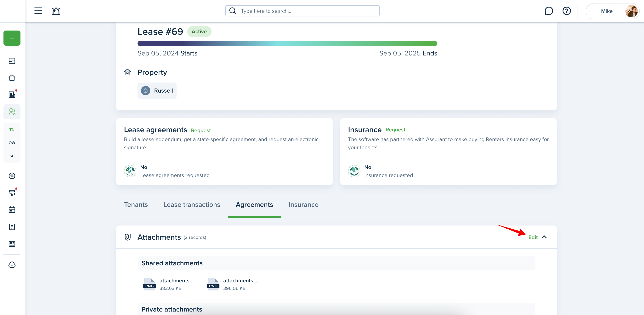Click the green plus create button
644x315 pixels.
pyautogui.click(x=12, y=38)
